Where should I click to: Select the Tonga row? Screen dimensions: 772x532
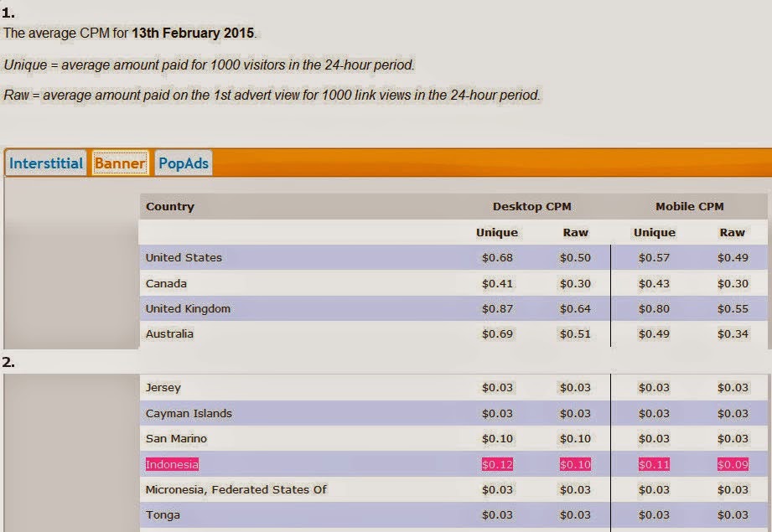pos(161,515)
